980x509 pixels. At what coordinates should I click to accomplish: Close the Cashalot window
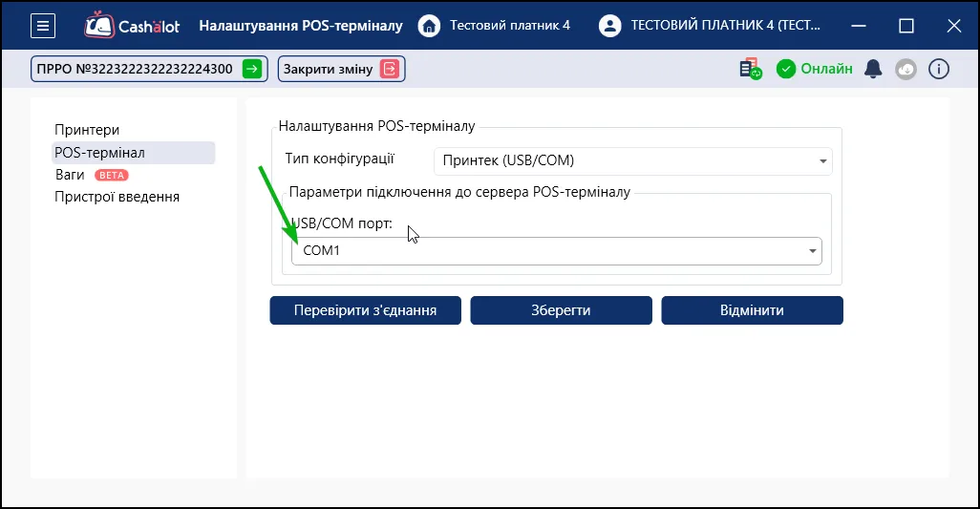click(x=954, y=26)
